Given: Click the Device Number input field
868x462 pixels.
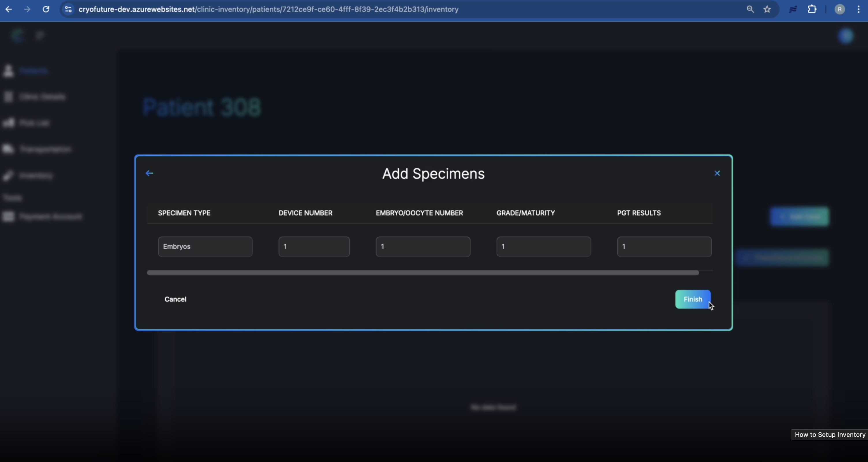Looking at the screenshot, I should [x=314, y=247].
